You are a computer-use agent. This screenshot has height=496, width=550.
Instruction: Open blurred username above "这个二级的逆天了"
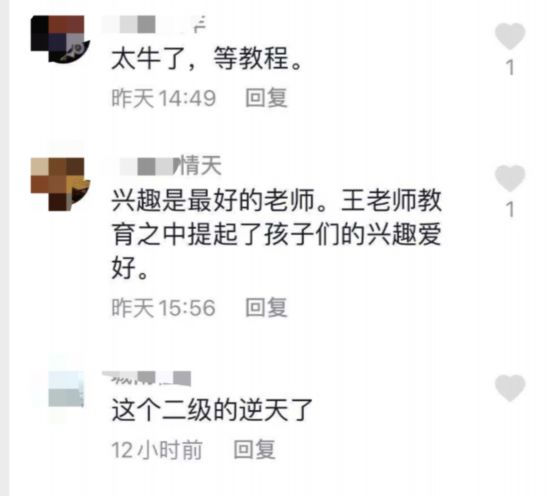click(x=147, y=378)
